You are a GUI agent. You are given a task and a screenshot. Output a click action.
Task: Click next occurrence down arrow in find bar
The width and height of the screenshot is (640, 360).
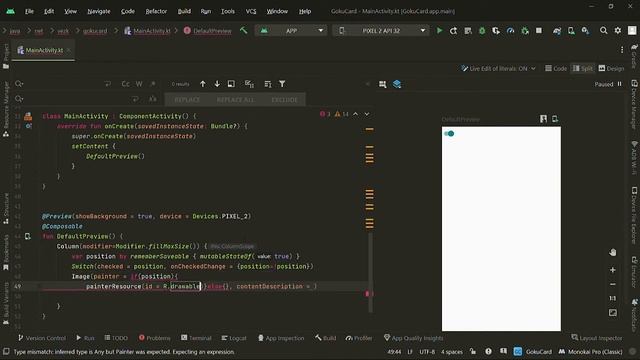pyautogui.click(x=217, y=84)
